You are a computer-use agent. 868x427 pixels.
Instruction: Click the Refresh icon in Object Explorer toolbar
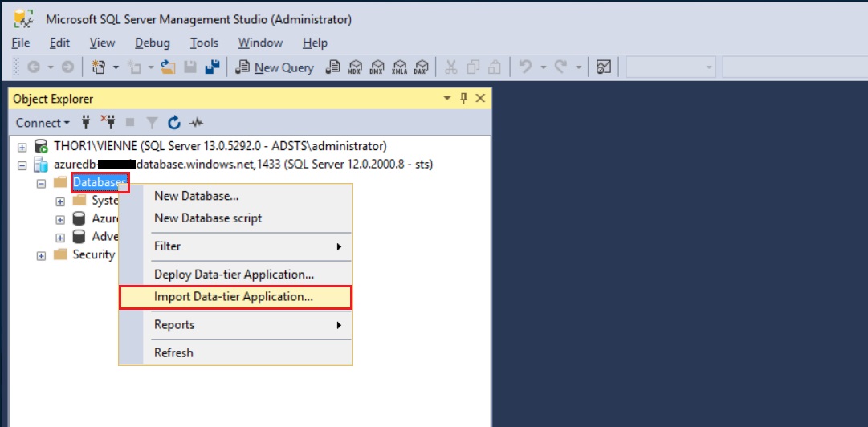(x=174, y=122)
